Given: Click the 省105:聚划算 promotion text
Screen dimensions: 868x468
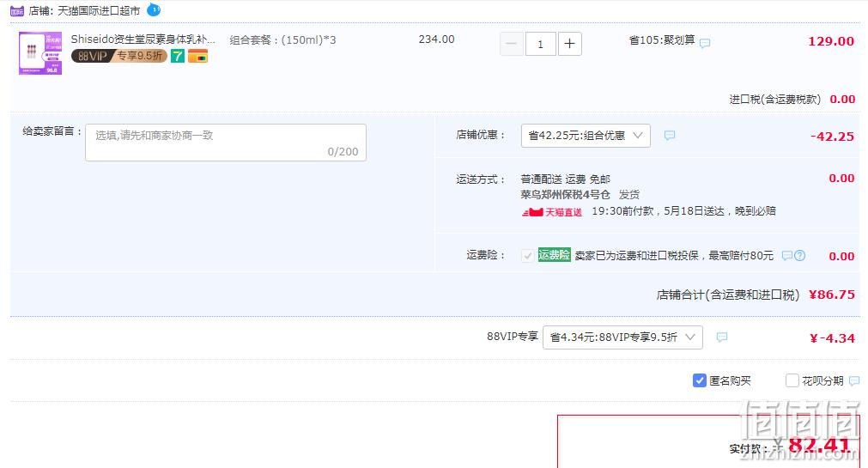Looking at the screenshot, I should 662,40.
